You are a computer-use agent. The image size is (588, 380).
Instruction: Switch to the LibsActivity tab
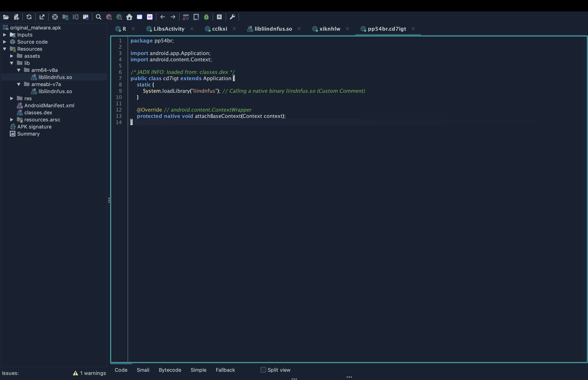[x=169, y=29]
